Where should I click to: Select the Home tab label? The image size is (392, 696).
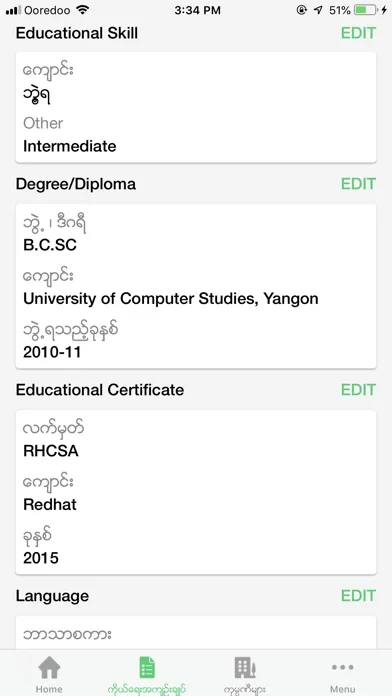[49, 689]
